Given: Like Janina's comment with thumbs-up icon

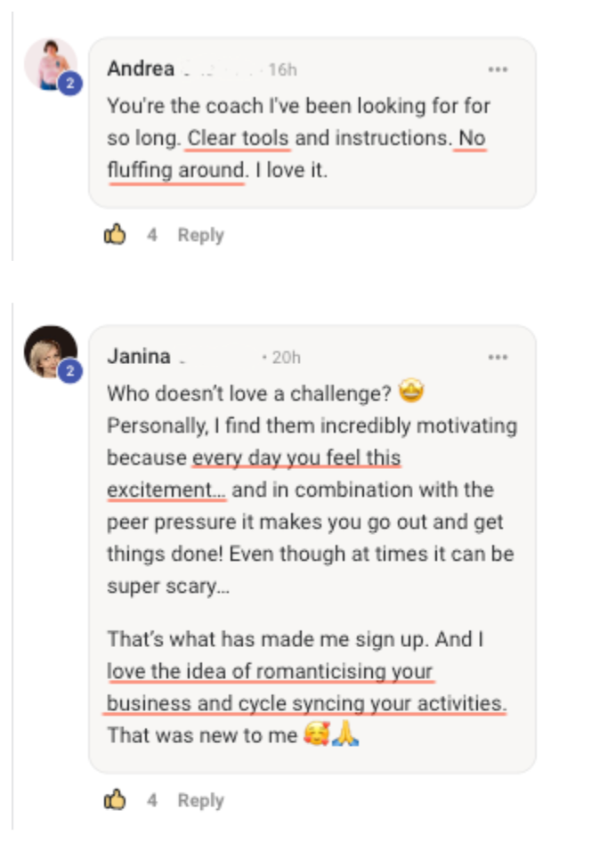Looking at the screenshot, I should point(115,800).
